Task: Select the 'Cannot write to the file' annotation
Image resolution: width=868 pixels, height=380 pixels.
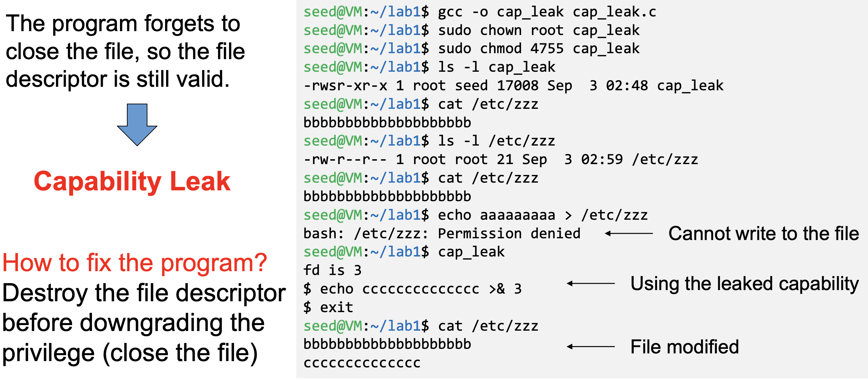Action: (763, 233)
